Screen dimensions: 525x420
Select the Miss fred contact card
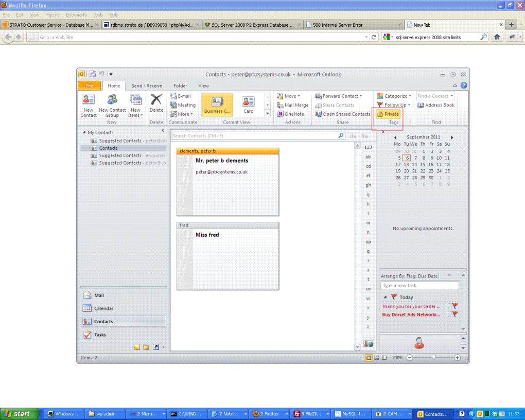click(x=227, y=256)
